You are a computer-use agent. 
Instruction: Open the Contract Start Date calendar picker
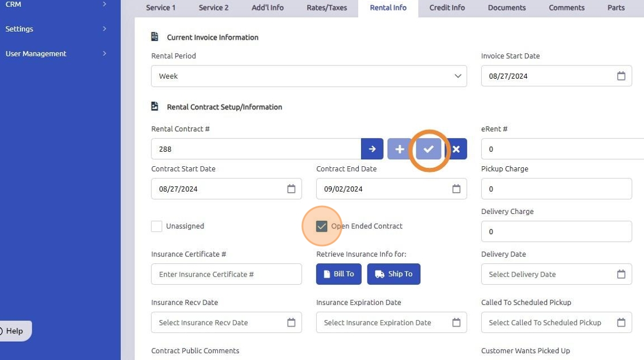[x=291, y=189]
